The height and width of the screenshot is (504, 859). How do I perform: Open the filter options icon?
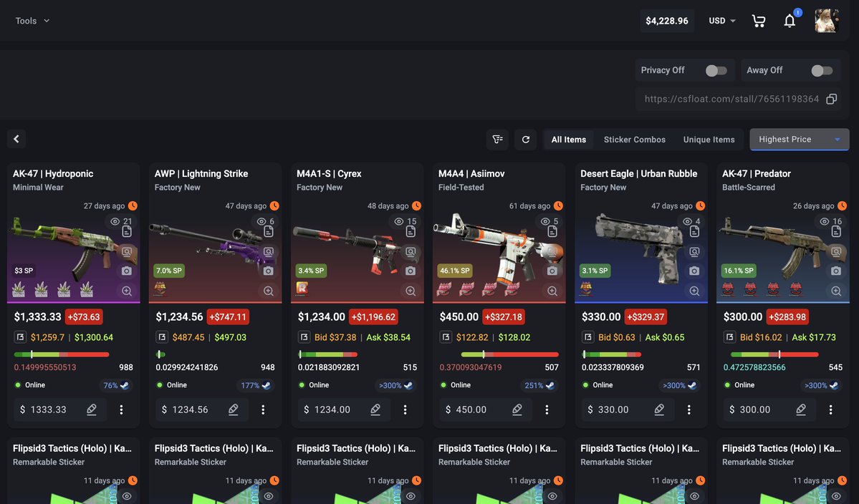coord(497,140)
